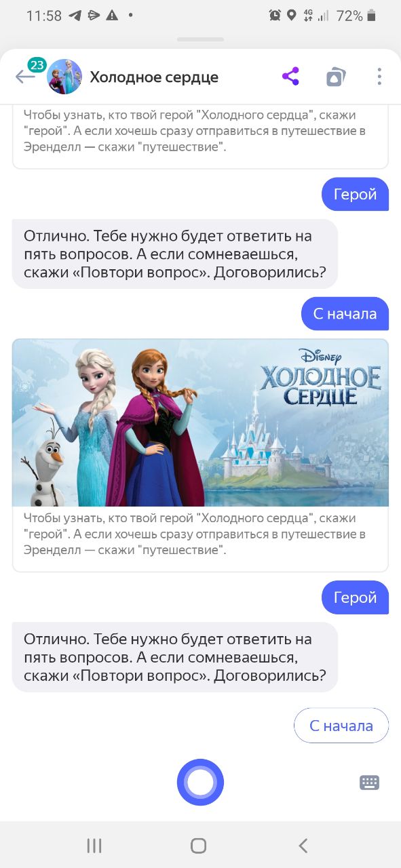
Task: Select the last sent Герой message bubble
Action: [356, 597]
